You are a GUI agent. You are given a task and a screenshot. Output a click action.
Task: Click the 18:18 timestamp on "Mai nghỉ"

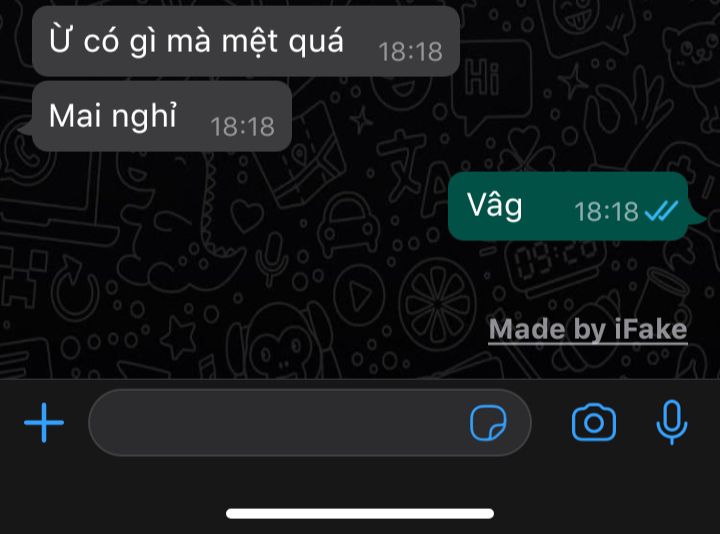tap(242, 126)
